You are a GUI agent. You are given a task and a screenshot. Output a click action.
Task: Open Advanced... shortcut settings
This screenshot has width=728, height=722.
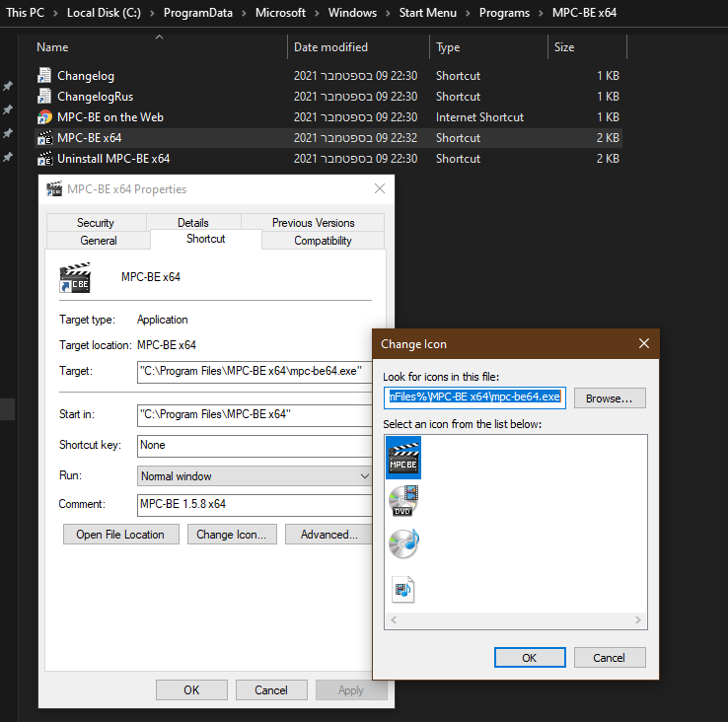point(328,535)
